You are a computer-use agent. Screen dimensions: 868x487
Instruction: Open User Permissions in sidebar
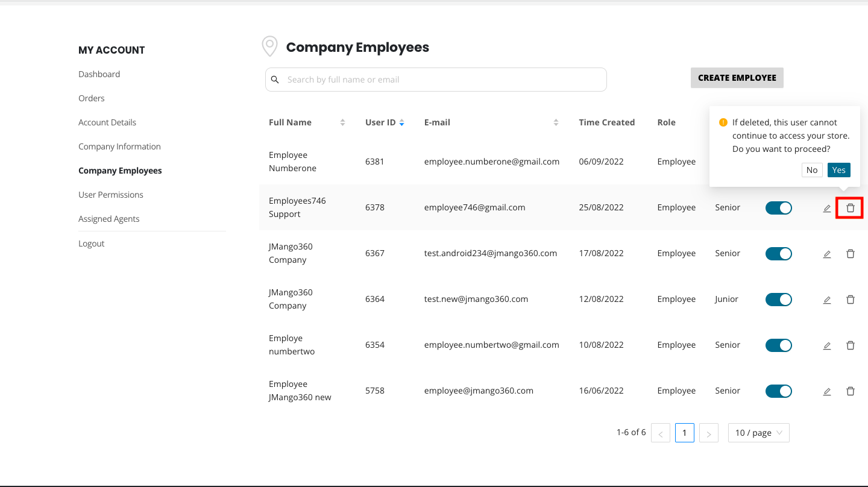(111, 195)
